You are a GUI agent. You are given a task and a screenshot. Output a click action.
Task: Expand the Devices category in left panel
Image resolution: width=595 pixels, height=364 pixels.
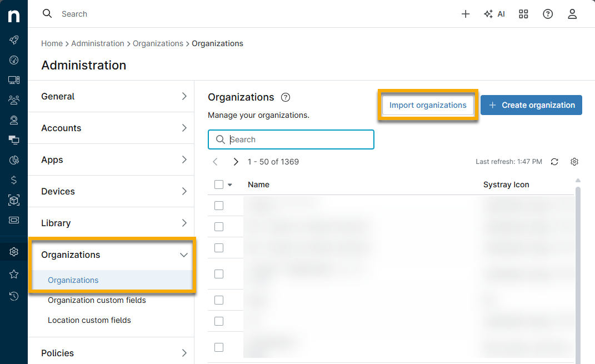point(111,191)
